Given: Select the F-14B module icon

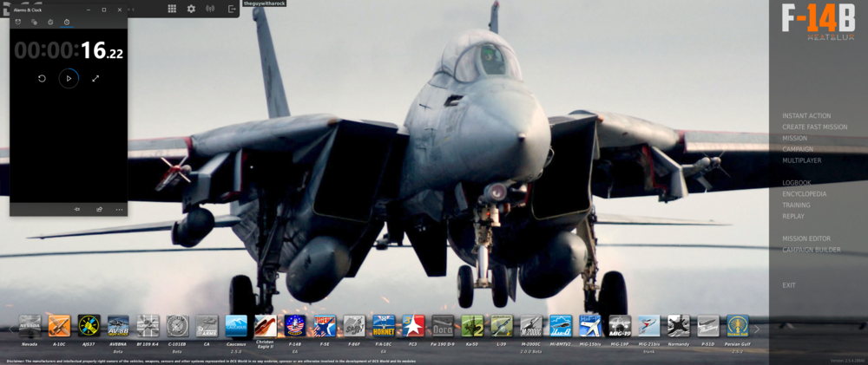Looking at the screenshot, I should point(296,326).
